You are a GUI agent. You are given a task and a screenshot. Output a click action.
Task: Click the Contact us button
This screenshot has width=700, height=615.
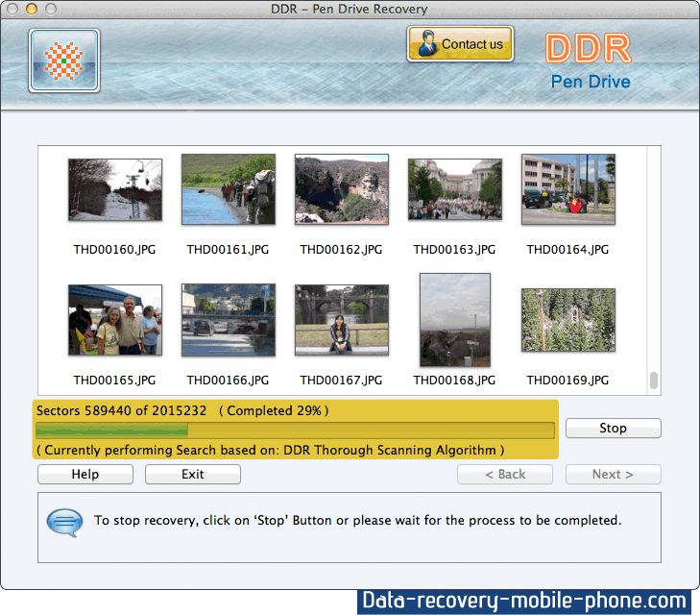[x=460, y=44]
